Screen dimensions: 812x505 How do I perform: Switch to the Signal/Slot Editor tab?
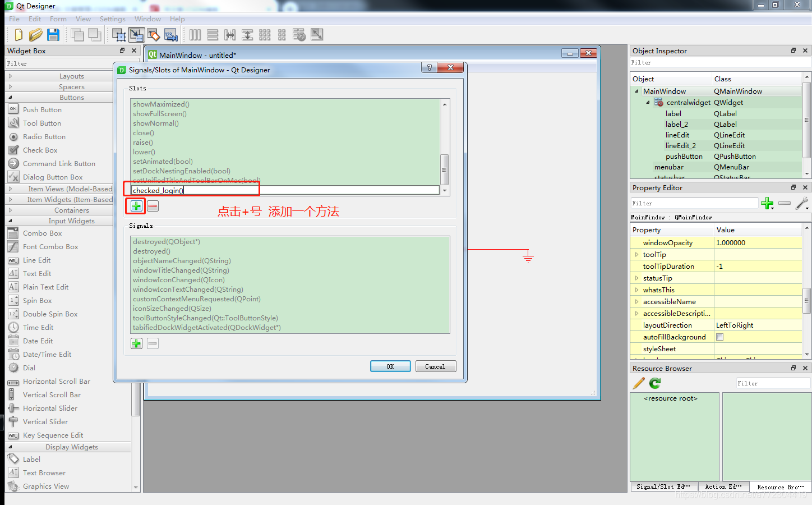[663, 486]
